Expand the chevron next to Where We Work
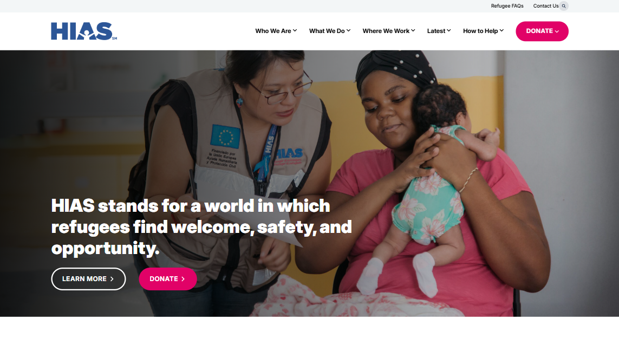This screenshot has height=364, width=619. (x=413, y=30)
